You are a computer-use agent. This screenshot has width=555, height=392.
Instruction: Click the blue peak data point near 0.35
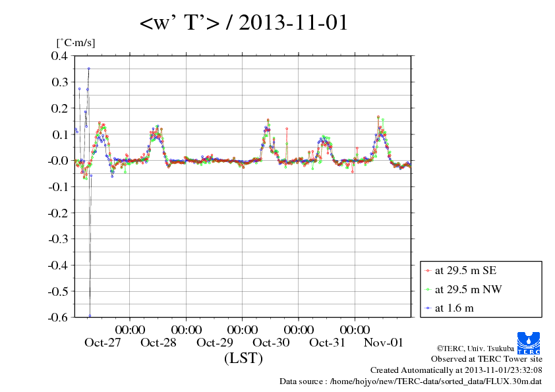(89, 69)
